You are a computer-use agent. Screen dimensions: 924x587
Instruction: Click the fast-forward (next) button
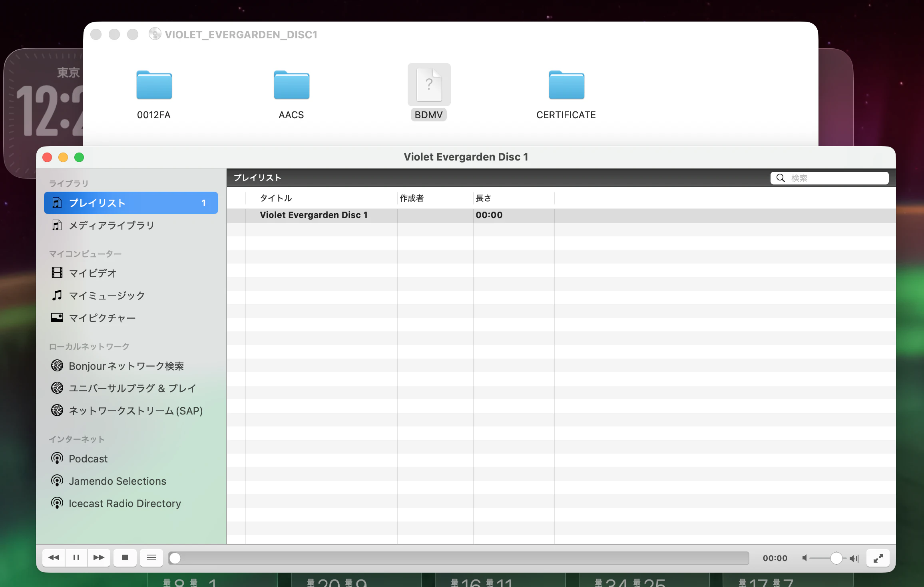pos(99,558)
